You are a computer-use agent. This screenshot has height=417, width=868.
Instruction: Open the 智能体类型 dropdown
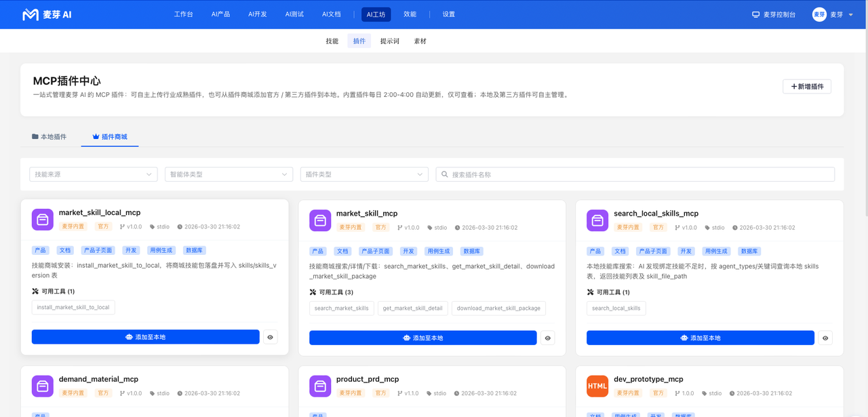[229, 174]
